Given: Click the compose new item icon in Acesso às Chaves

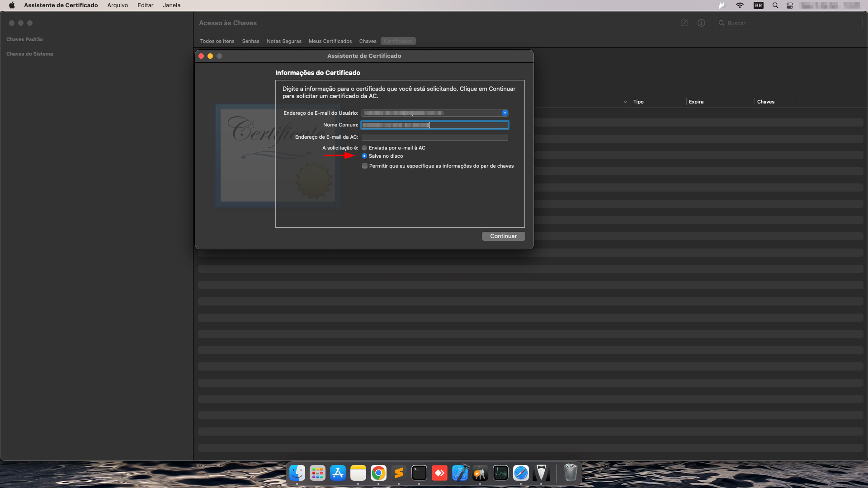Looking at the screenshot, I should [684, 23].
